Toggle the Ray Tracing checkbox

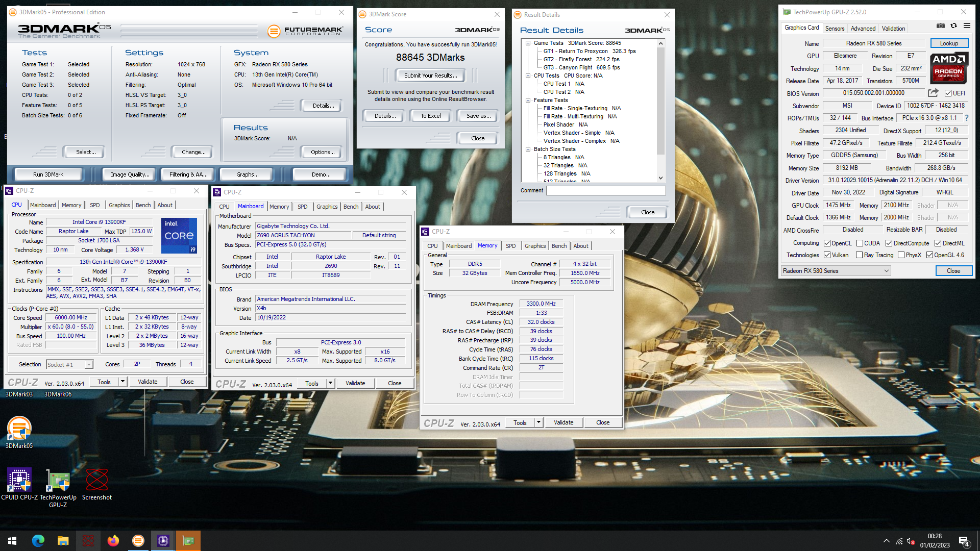859,255
